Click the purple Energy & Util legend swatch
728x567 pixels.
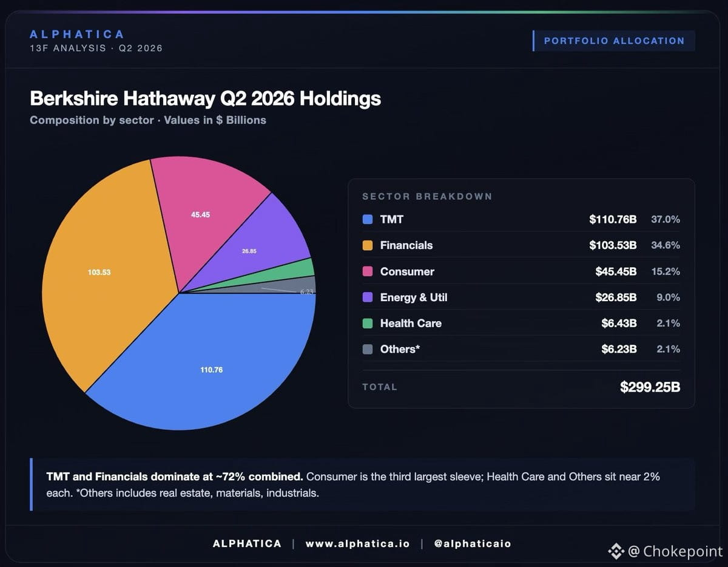tap(368, 297)
